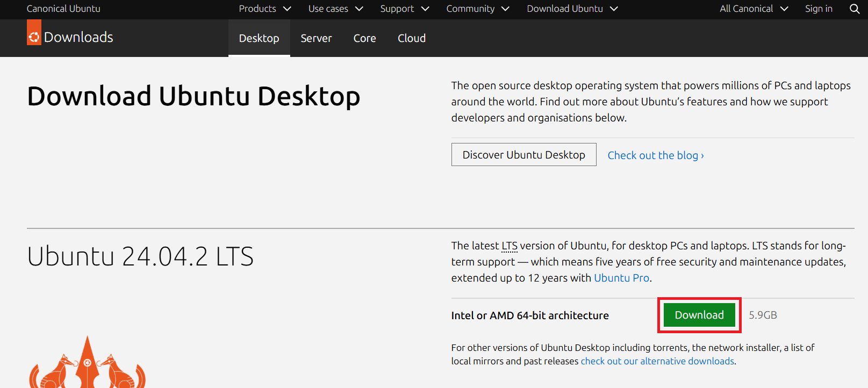The height and width of the screenshot is (388, 868).
Task: Click the green Download button
Action: [699, 315]
